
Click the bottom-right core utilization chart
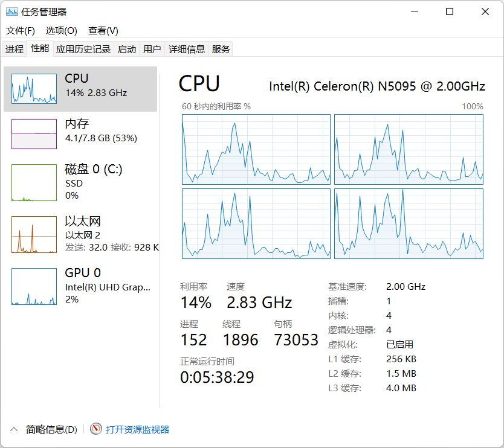[409, 223]
